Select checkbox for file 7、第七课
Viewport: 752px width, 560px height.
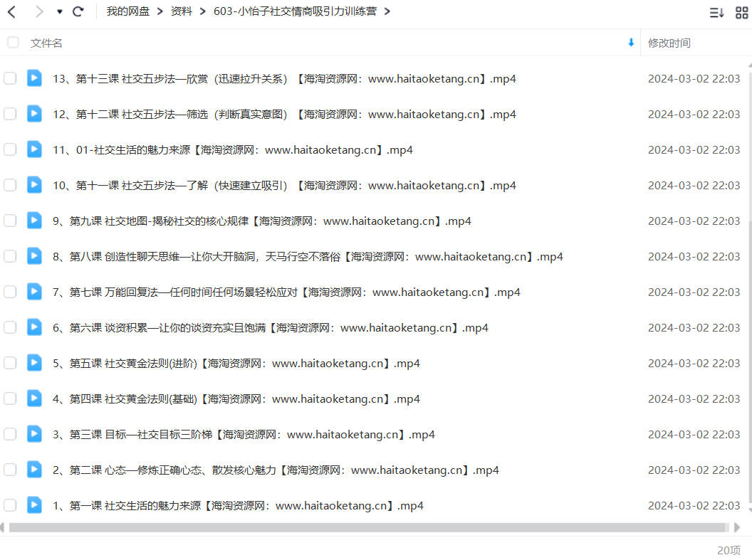coord(10,292)
